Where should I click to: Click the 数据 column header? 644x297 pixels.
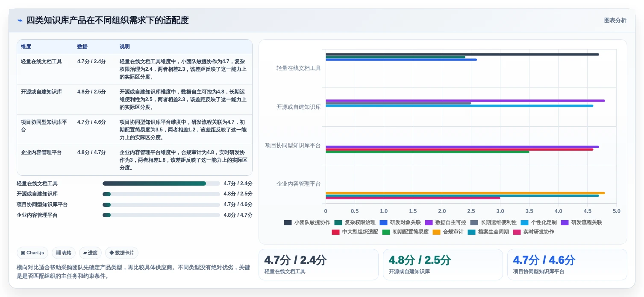[82, 47]
